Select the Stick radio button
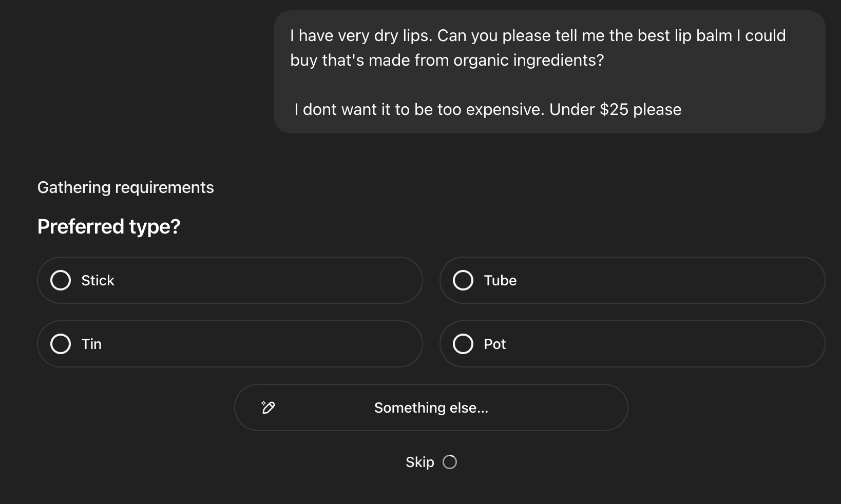Image resolution: width=841 pixels, height=504 pixels. (x=61, y=280)
